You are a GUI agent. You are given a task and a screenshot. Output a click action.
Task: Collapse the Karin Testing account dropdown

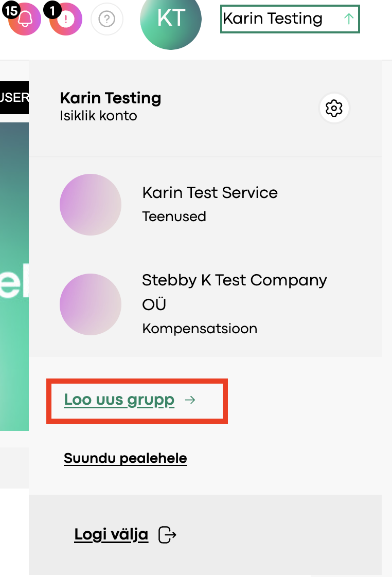pyautogui.click(x=290, y=19)
